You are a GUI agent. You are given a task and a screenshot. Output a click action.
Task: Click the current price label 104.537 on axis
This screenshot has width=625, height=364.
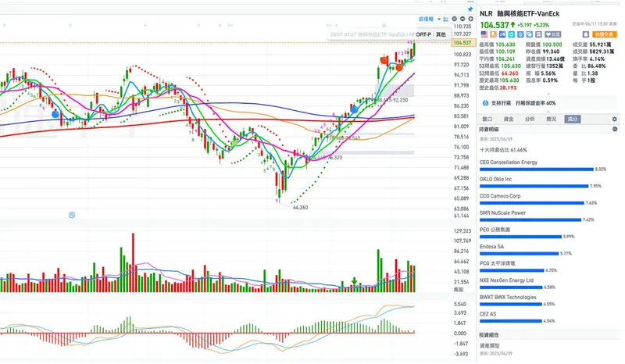tap(462, 43)
